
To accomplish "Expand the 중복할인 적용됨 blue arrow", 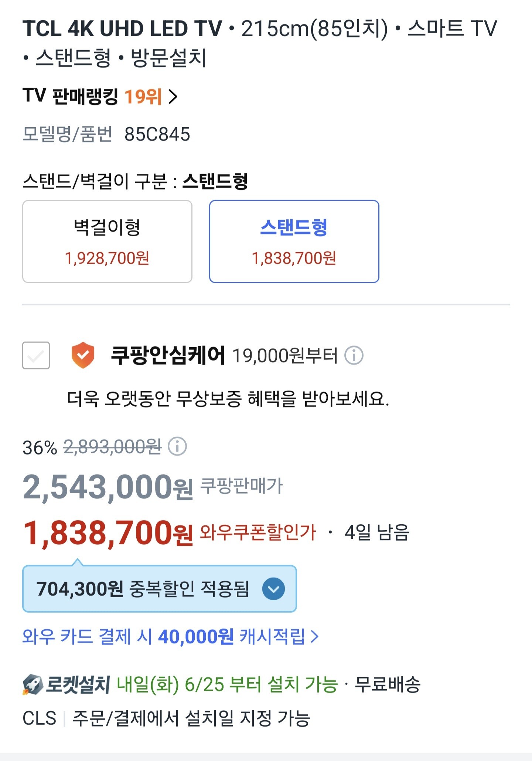I will (x=273, y=589).
